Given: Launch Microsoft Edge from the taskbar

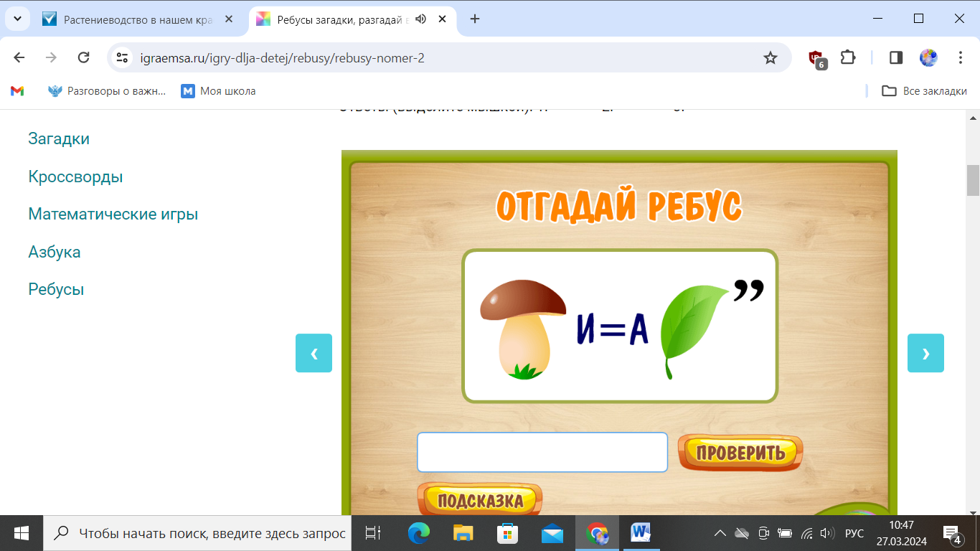Looking at the screenshot, I should [418, 533].
